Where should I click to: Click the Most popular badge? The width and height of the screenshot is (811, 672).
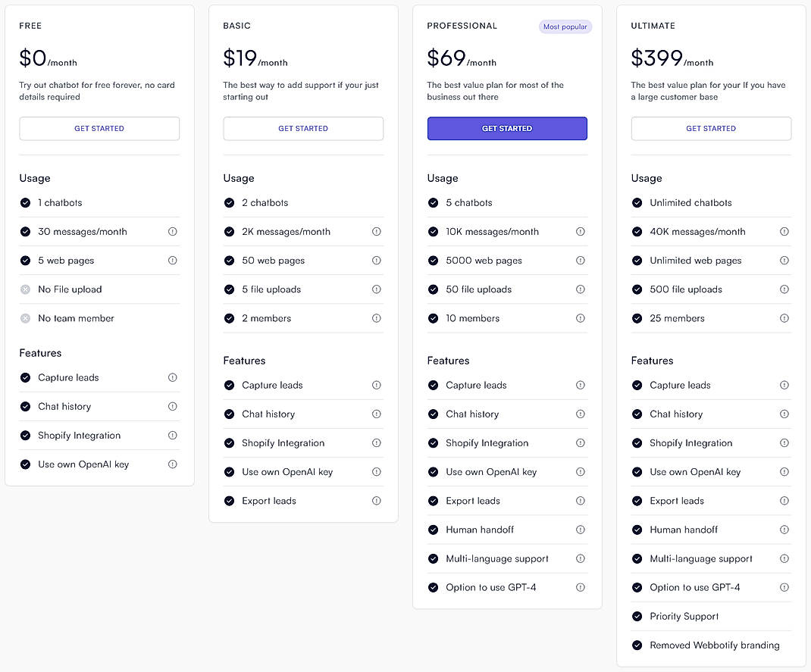(565, 26)
